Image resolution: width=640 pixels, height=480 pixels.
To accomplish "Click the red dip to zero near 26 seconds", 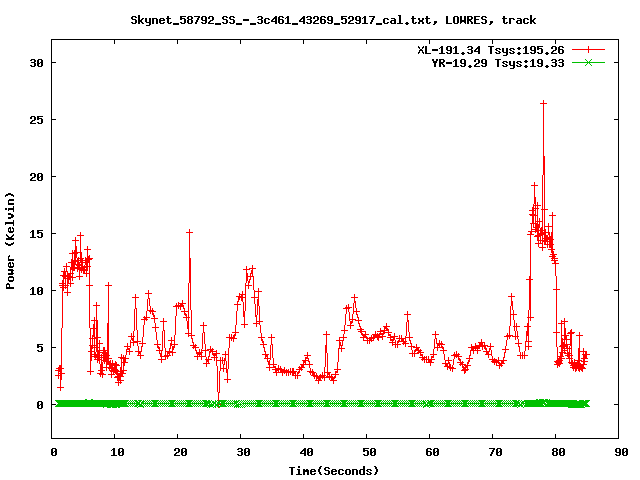I will coord(218,403).
